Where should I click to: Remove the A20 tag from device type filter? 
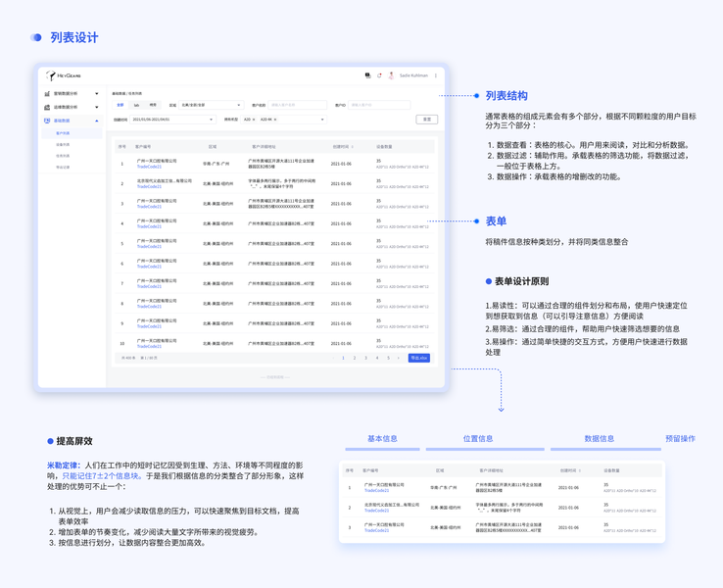pos(254,120)
